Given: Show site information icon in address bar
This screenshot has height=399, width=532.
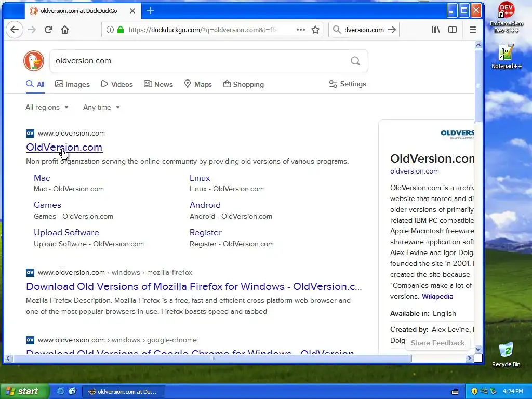Looking at the screenshot, I should [x=110, y=30].
